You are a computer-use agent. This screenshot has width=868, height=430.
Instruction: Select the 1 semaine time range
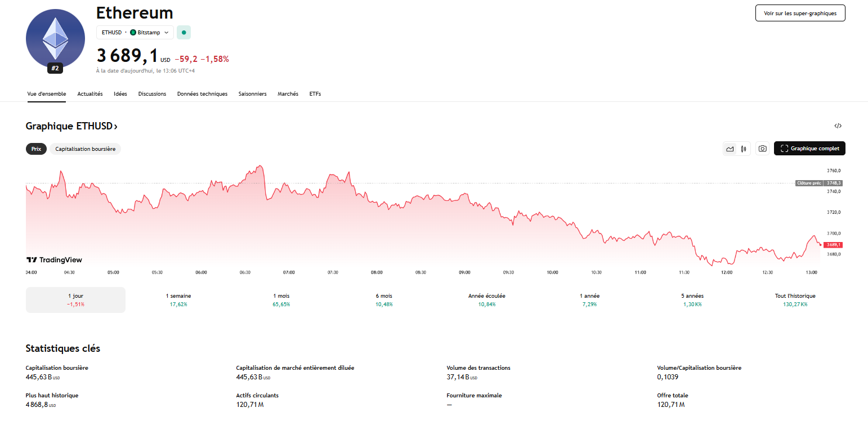tap(178, 300)
